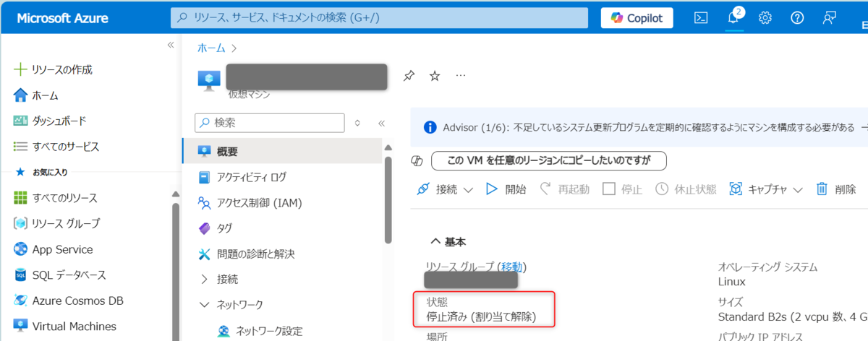
Task: Click この VM を任意のリージョンにコピーしたいのですが suggestion
Action: 549,160
